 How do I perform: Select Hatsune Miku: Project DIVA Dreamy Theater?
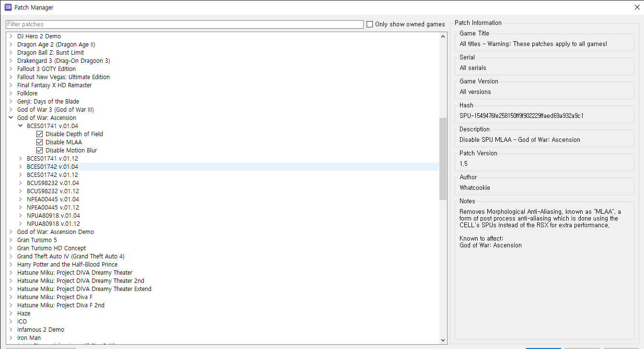(x=75, y=273)
